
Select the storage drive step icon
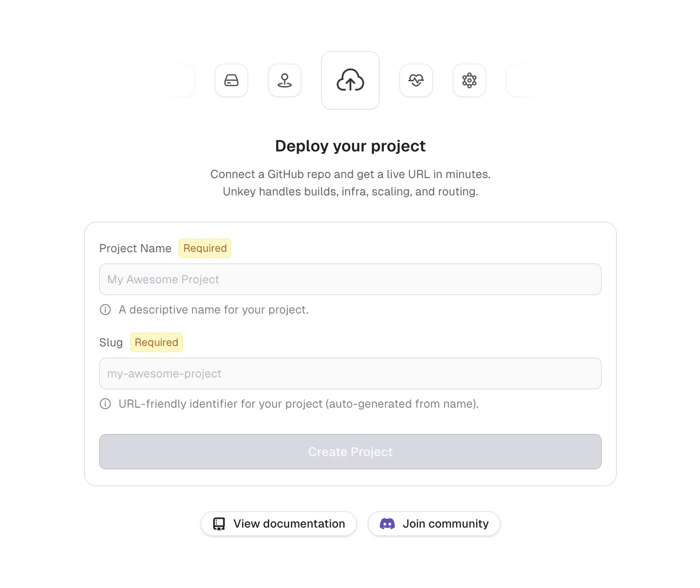231,80
